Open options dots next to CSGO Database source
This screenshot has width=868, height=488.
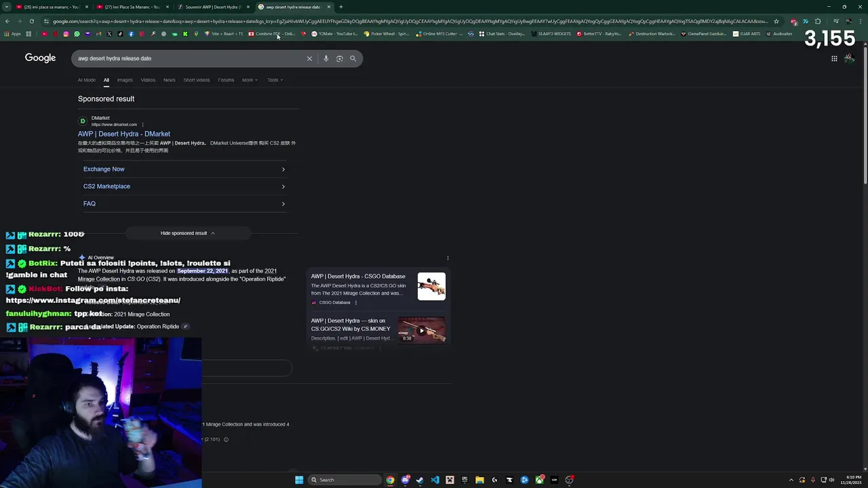pos(355,302)
